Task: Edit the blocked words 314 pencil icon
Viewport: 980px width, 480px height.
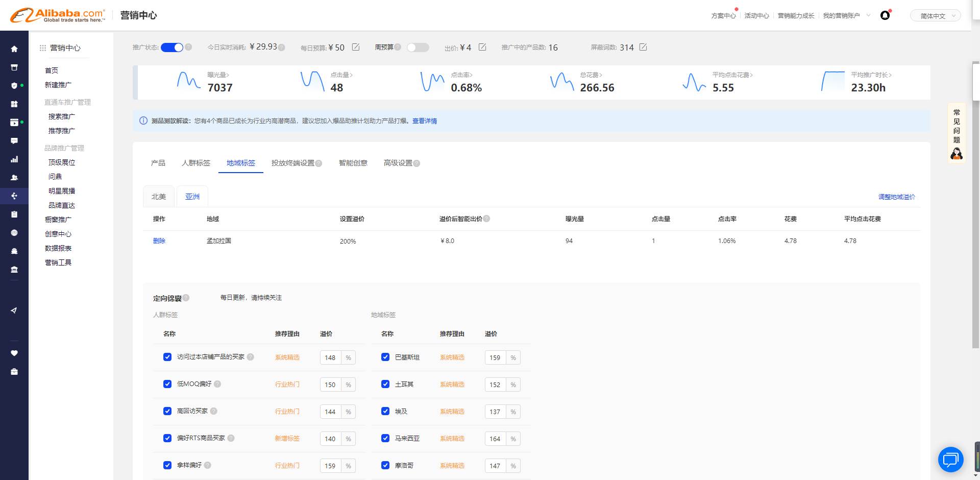Action: click(643, 47)
